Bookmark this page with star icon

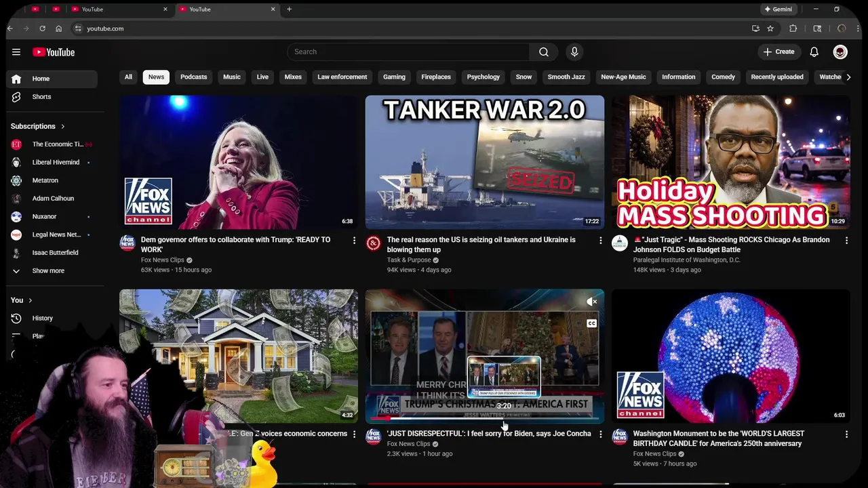click(770, 28)
